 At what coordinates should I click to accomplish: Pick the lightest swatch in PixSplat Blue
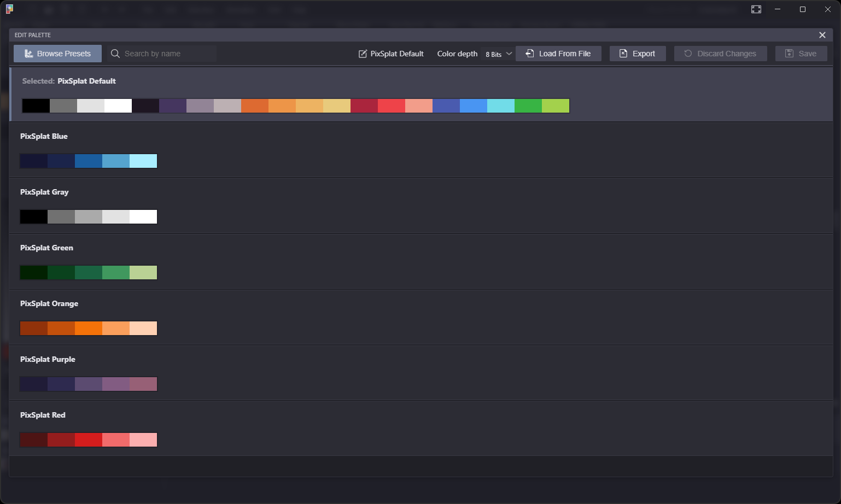[x=143, y=161]
